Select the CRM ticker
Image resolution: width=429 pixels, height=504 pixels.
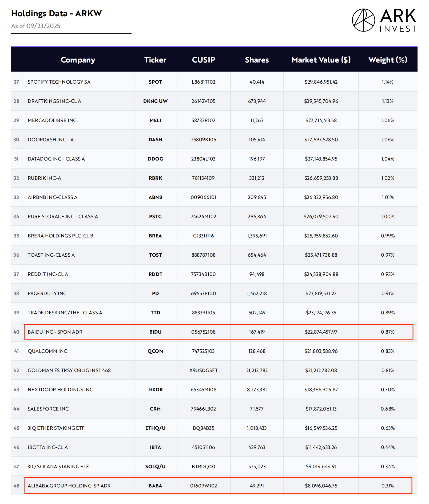click(155, 409)
